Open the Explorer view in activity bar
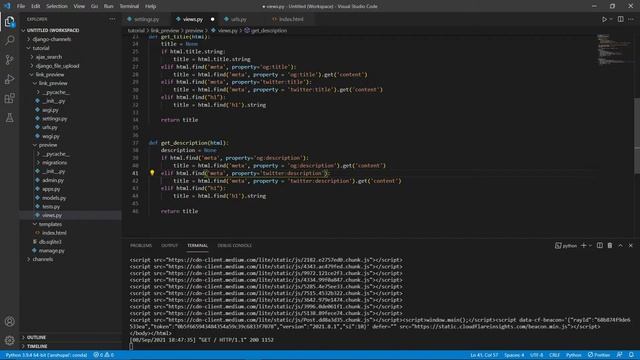 pos(9,21)
